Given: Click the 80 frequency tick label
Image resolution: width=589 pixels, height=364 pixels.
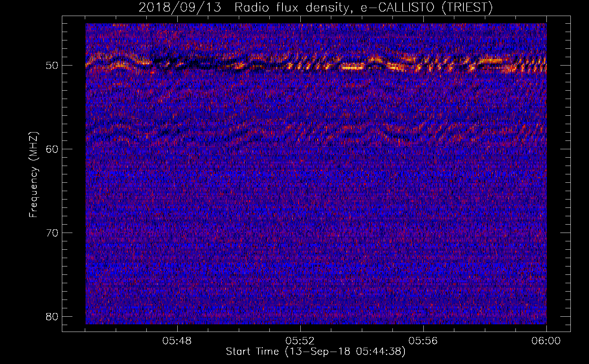Looking at the screenshot, I should [52, 316].
